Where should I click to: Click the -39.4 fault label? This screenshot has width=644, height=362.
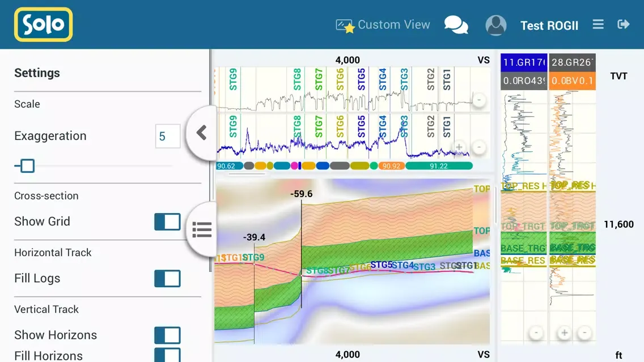[254, 237]
